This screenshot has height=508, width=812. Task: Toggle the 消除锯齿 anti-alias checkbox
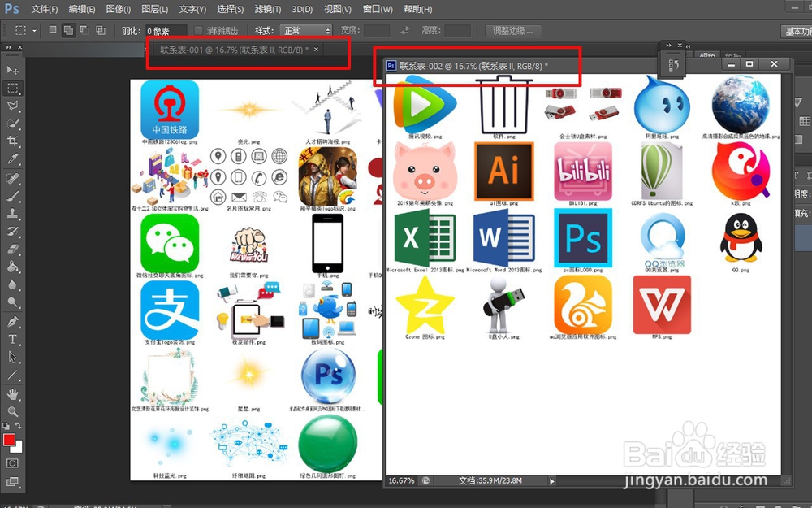[x=198, y=31]
